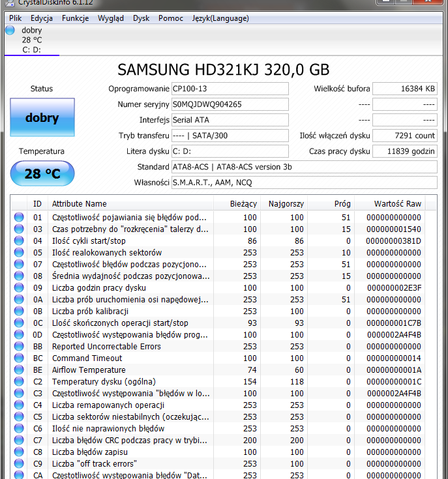This screenshot has width=448, height=479.
Task: Click status icon for Airflow Temperature
Action: 19,370
